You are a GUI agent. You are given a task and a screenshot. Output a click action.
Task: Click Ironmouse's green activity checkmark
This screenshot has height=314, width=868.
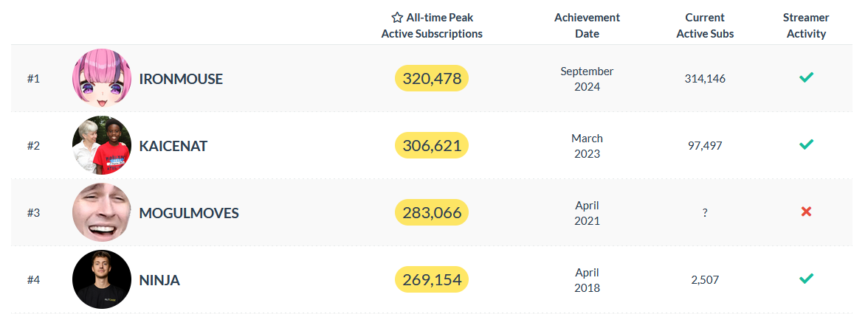(806, 78)
